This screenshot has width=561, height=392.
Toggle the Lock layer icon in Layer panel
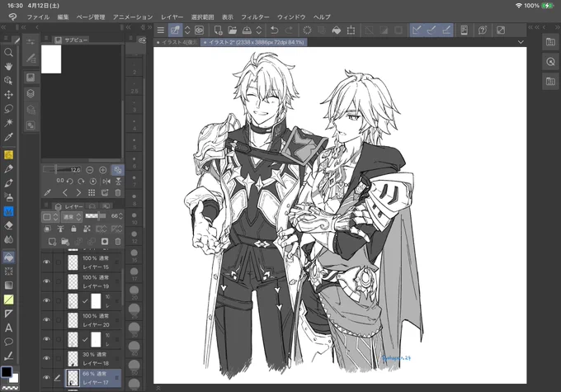(73, 229)
